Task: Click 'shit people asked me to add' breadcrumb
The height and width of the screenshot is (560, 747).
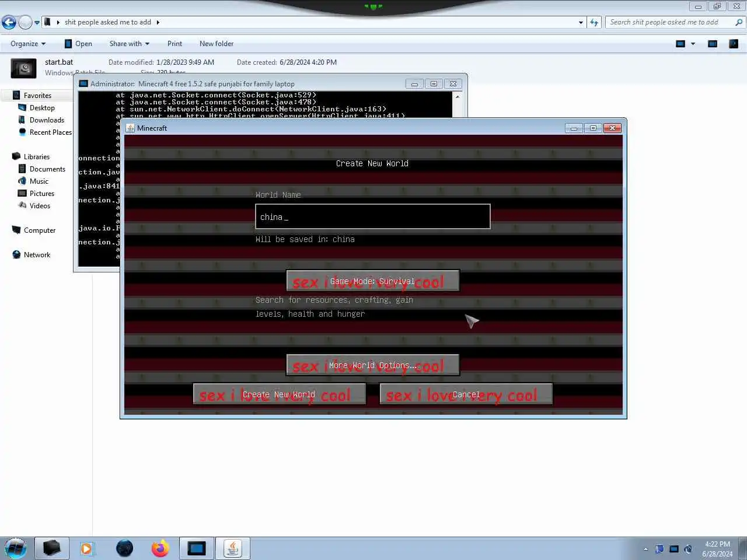Action: [108, 22]
